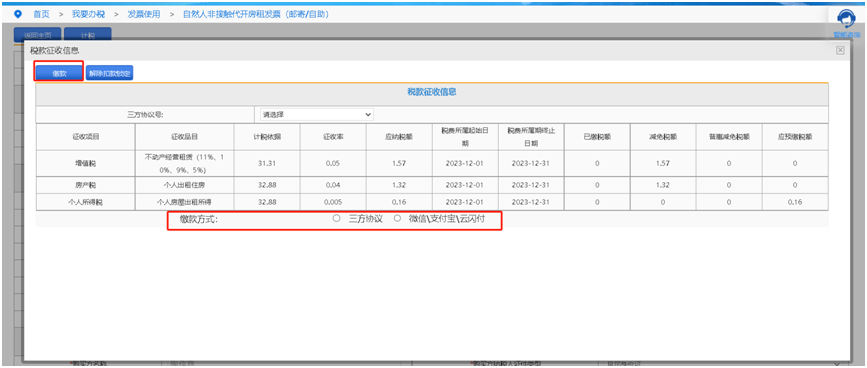867x368 pixels.
Task: Select the 微信\支付宝\云闪付 radio option
Action: tap(397, 219)
